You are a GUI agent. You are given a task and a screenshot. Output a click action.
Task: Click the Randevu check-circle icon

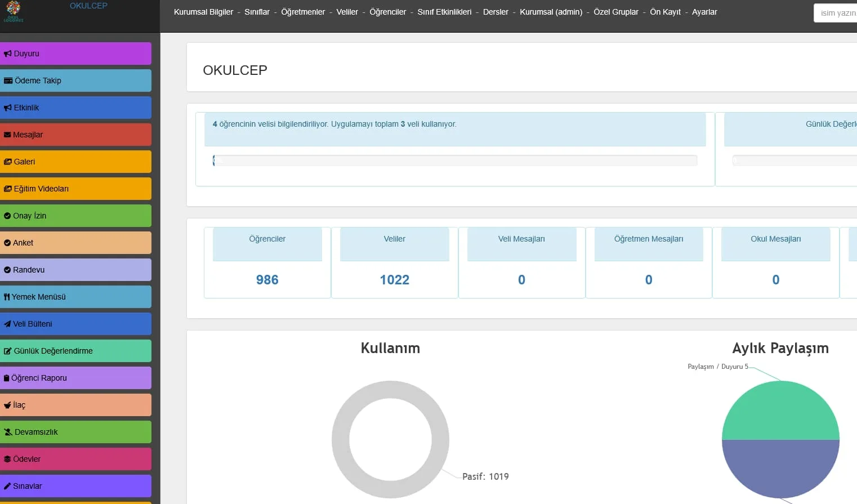[7, 270]
